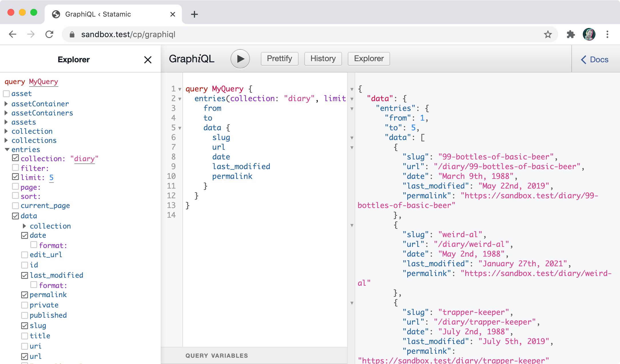The width and height of the screenshot is (620, 364).
Task: Collapse the "entries" object in results
Action: 352,109
